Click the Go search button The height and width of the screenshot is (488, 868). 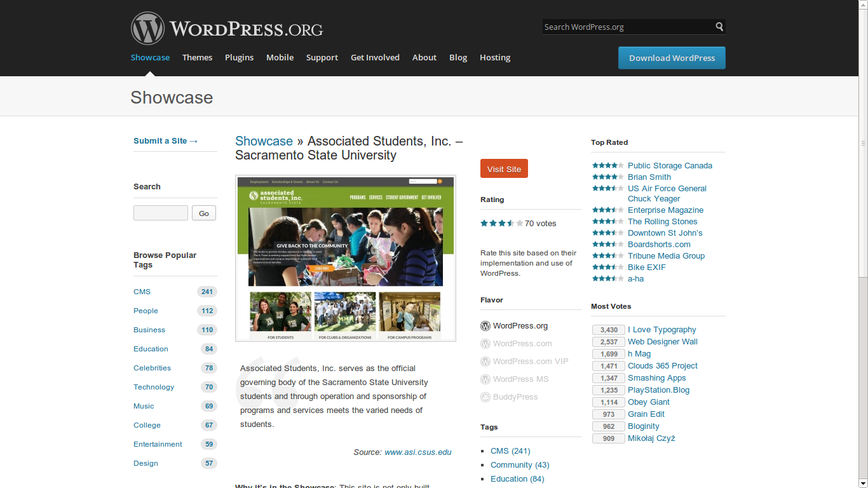(x=204, y=213)
